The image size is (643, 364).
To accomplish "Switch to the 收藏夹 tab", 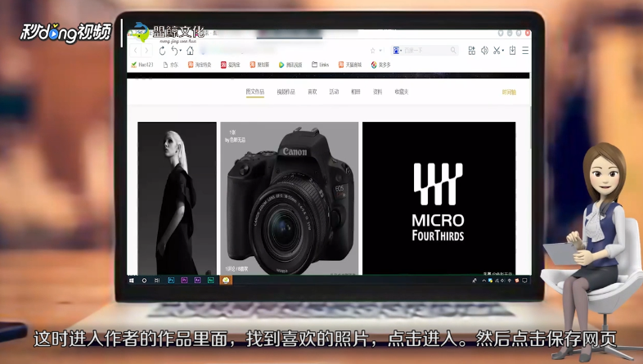I will tap(402, 92).
